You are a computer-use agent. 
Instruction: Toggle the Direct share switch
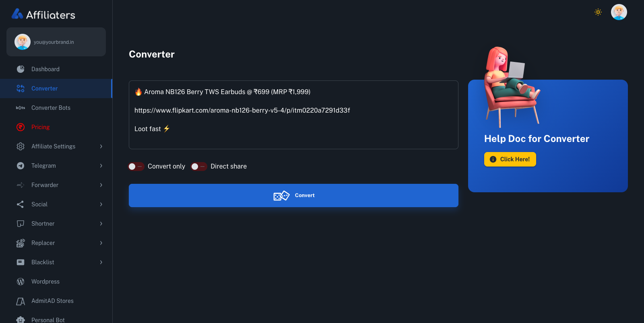tap(199, 167)
